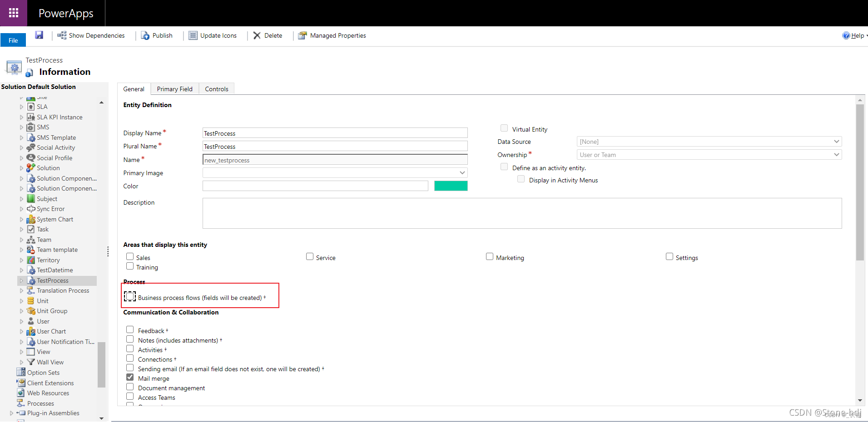Click the green color swatch next to Color

(x=451, y=186)
